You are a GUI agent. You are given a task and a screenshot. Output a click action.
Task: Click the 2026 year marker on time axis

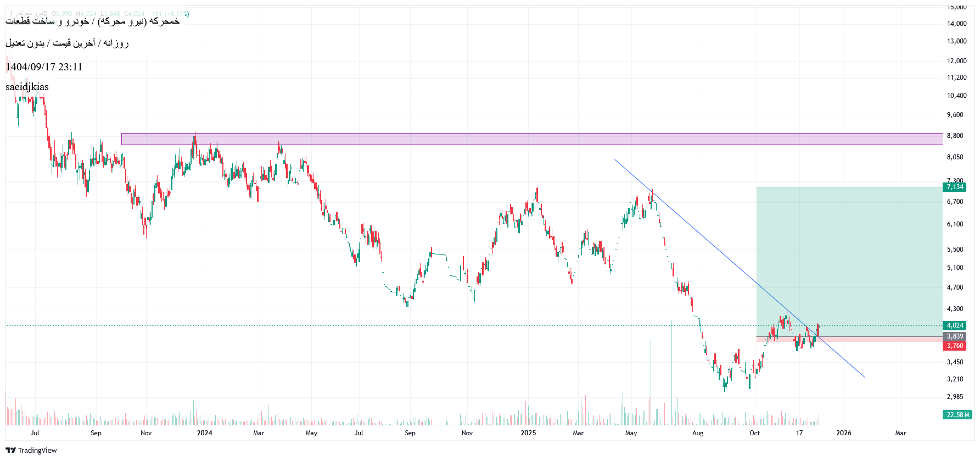click(843, 433)
